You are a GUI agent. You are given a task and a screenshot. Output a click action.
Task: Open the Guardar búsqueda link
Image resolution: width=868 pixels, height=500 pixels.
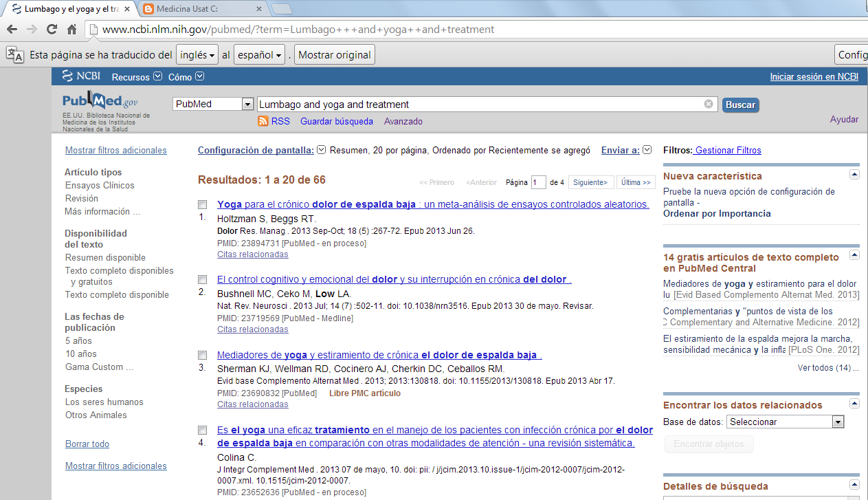(337, 121)
